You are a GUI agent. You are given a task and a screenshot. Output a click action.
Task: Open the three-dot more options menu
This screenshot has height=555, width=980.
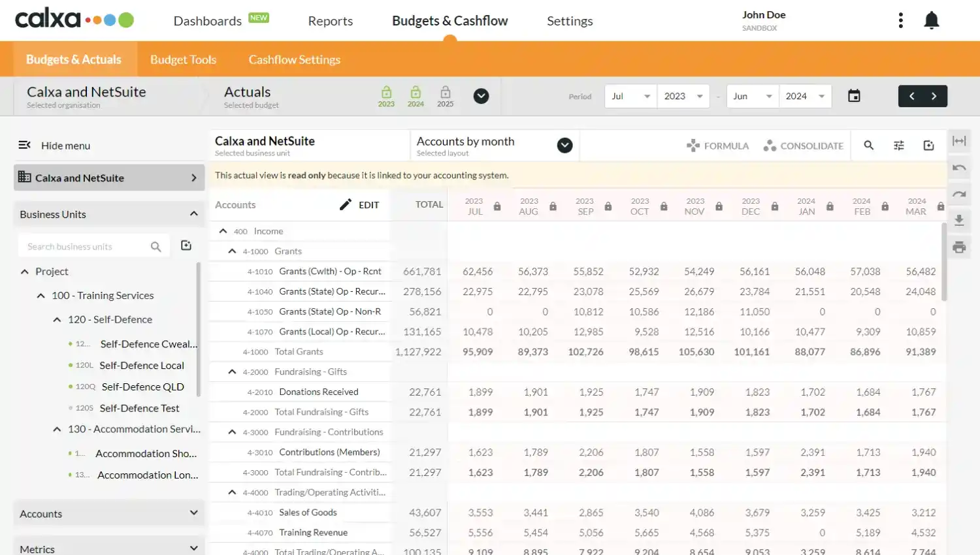coord(901,20)
